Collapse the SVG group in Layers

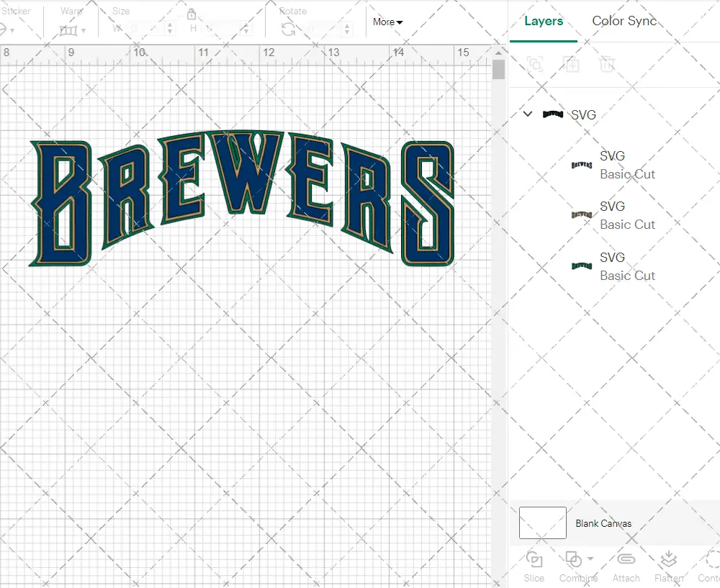[x=528, y=114]
